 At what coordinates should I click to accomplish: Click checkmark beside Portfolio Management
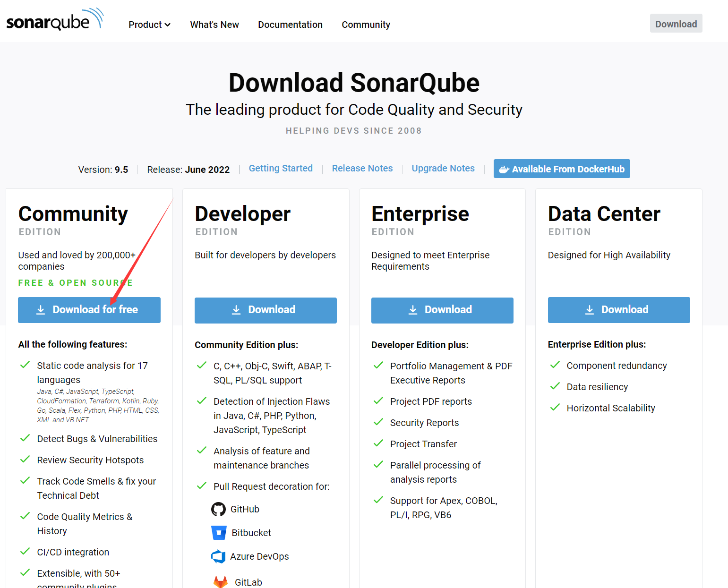pos(378,366)
